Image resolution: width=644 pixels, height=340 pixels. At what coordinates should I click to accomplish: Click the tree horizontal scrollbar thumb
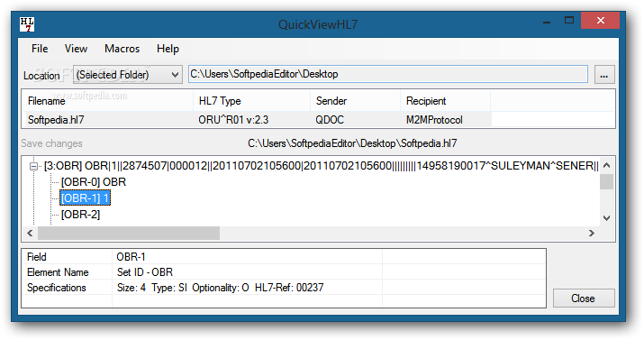(x=129, y=233)
